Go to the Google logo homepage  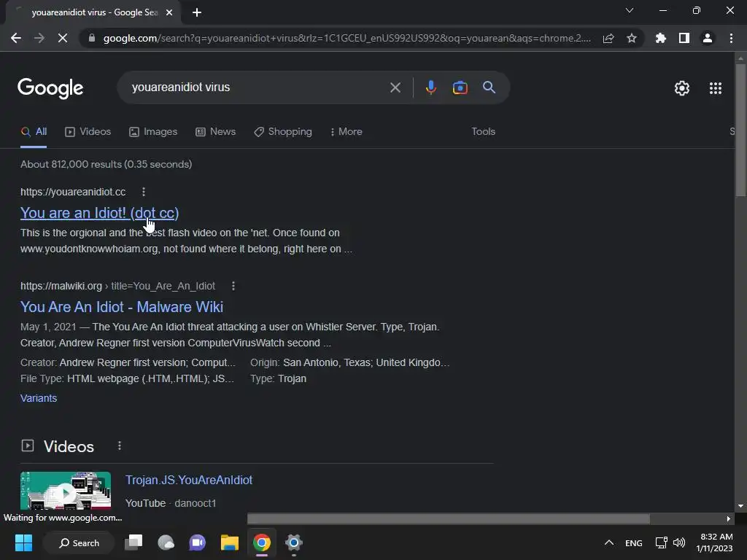click(x=50, y=88)
